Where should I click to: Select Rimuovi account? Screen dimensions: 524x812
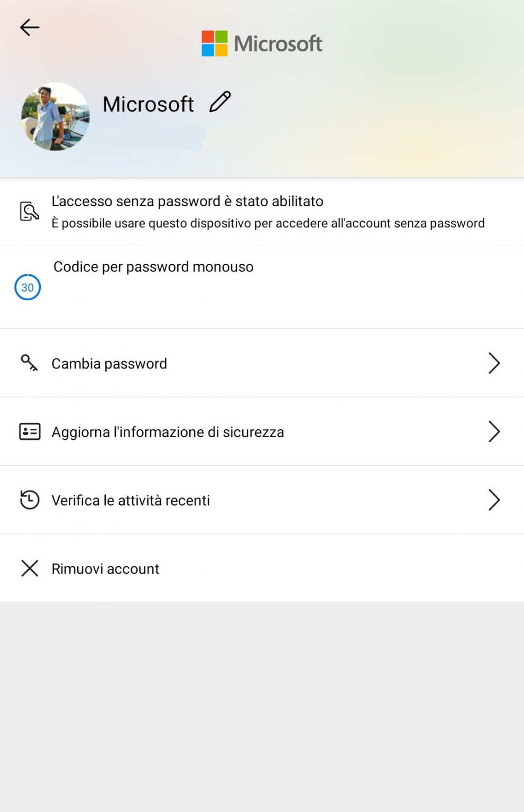[x=104, y=568]
